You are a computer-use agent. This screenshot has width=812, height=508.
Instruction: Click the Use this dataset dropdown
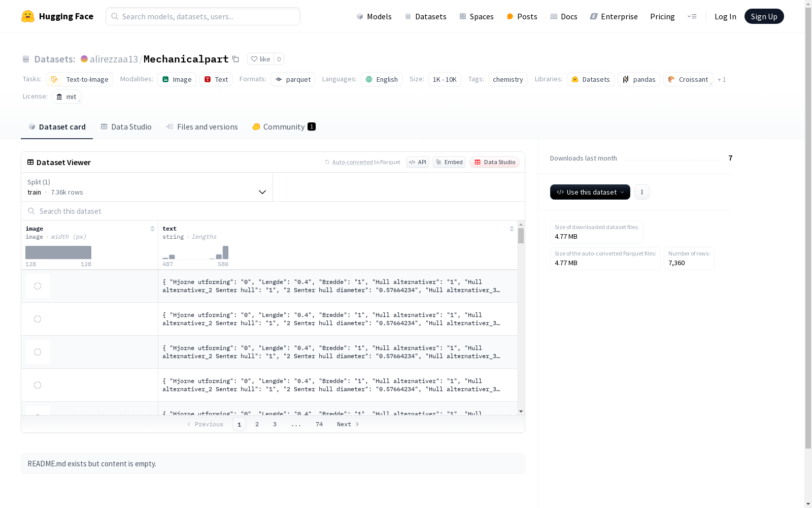tap(590, 192)
